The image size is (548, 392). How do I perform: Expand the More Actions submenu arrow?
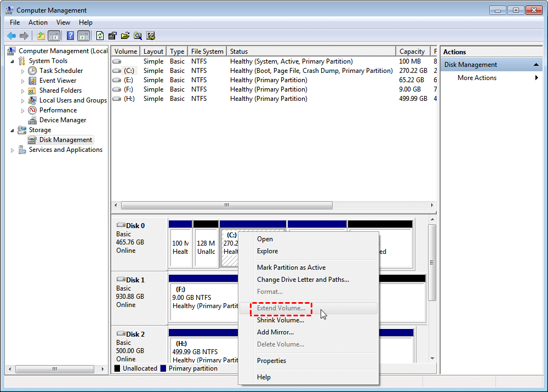pyautogui.click(x=536, y=78)
